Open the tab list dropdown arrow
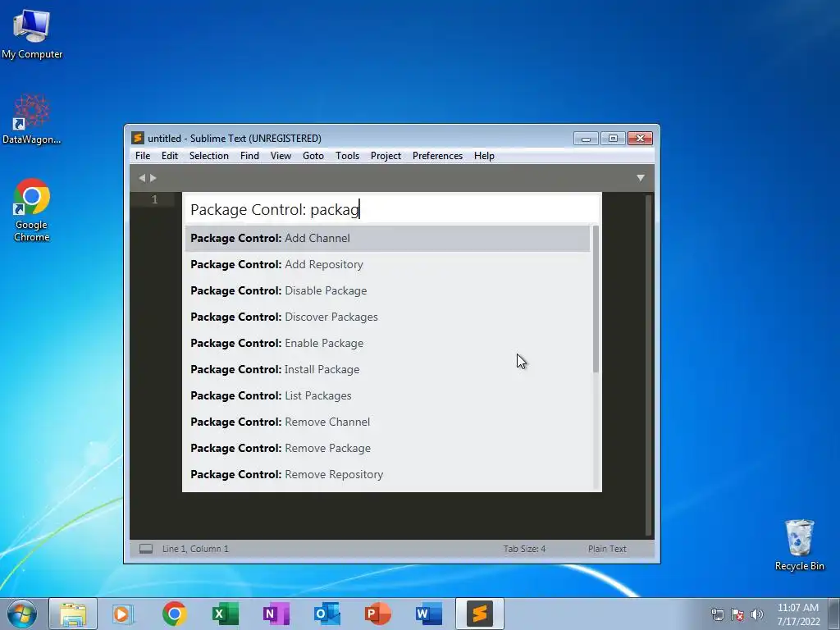 [x=641, y=178]
